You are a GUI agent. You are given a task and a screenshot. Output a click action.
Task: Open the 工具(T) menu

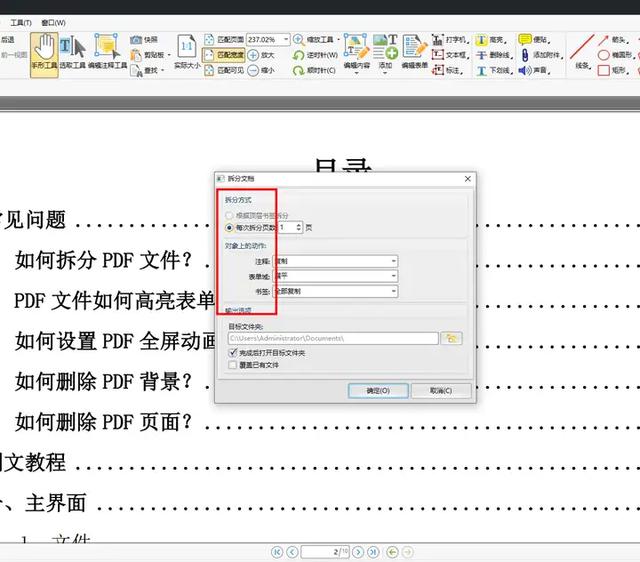coord(20,23)
